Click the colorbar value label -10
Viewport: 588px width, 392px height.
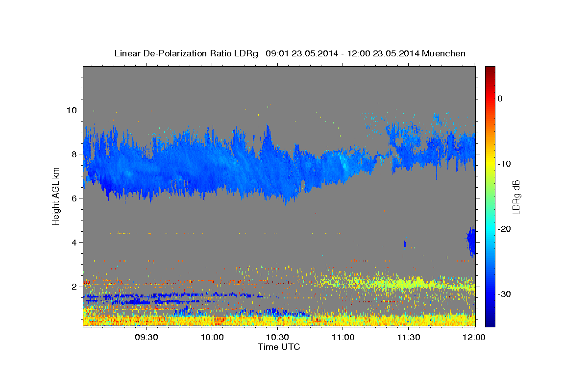[504, 164]
